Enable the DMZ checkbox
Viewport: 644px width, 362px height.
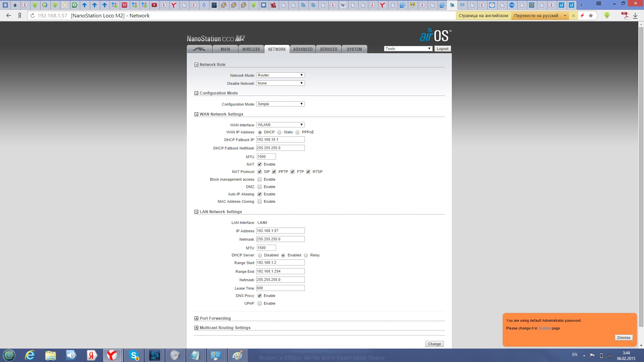click(x=260, y=187)
